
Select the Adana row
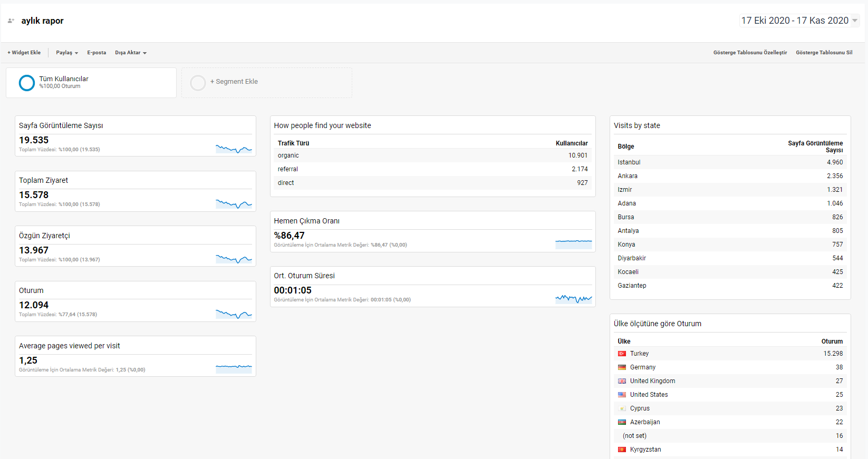(x=730, y=203)
